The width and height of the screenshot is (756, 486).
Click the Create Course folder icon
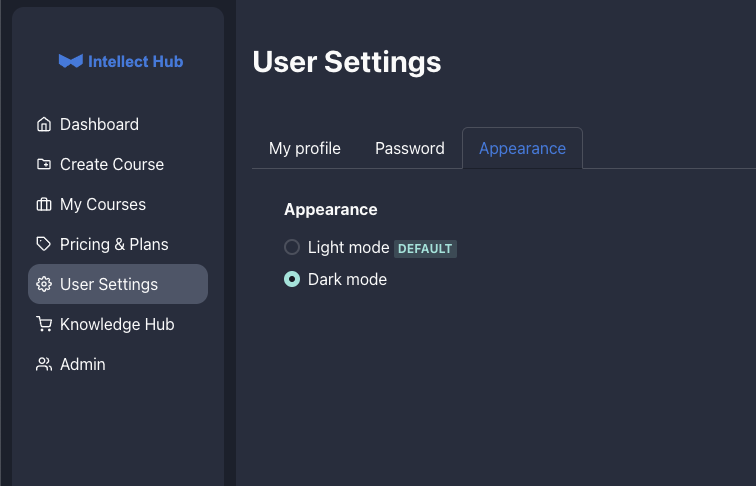(x=43, y=164)
